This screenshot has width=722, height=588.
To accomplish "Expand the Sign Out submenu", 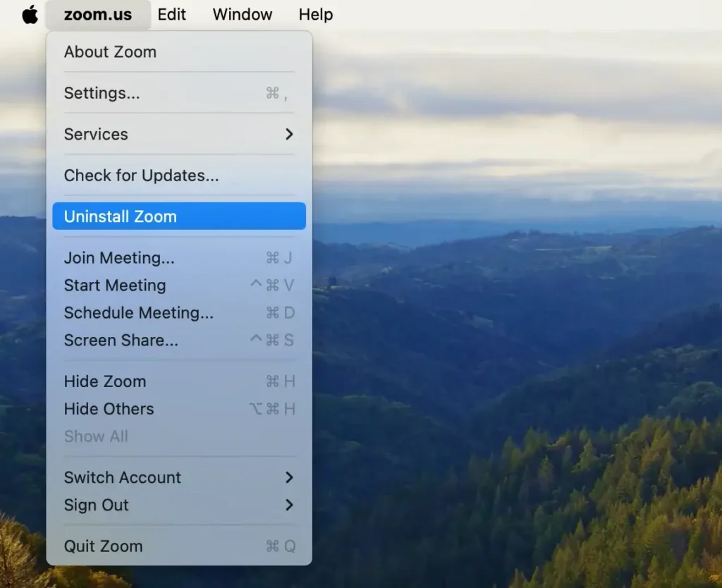I will (179, 505).
